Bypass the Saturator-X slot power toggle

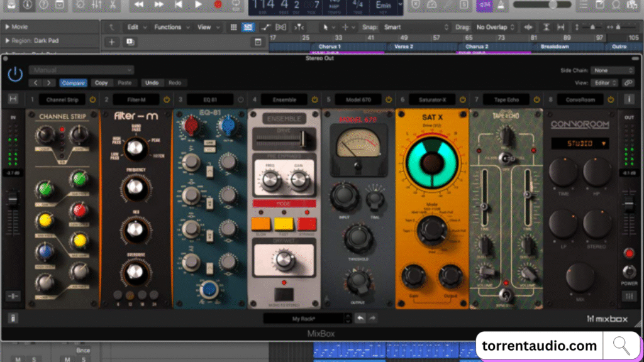[462, 99]
